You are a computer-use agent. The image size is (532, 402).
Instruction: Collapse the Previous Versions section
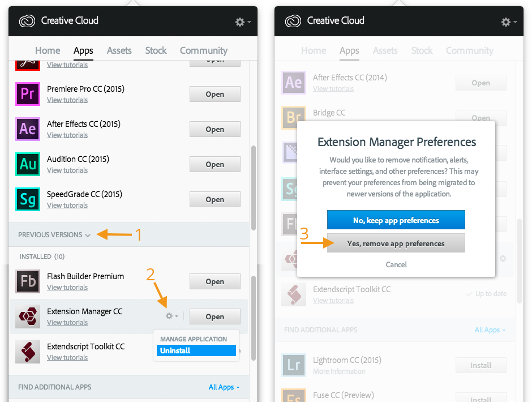54,235
